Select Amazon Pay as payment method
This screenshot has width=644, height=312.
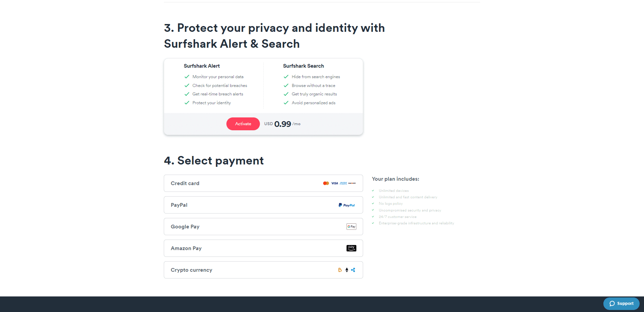pos(263,248)
